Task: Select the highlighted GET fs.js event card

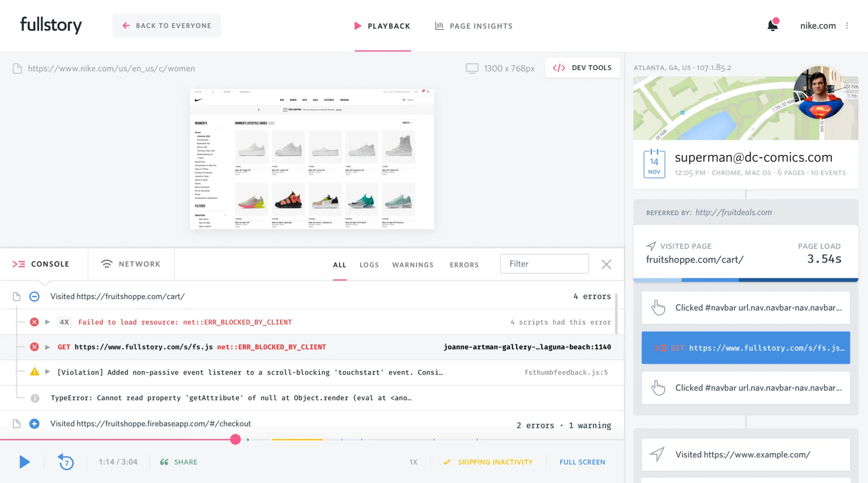Action: click(746, 348)
